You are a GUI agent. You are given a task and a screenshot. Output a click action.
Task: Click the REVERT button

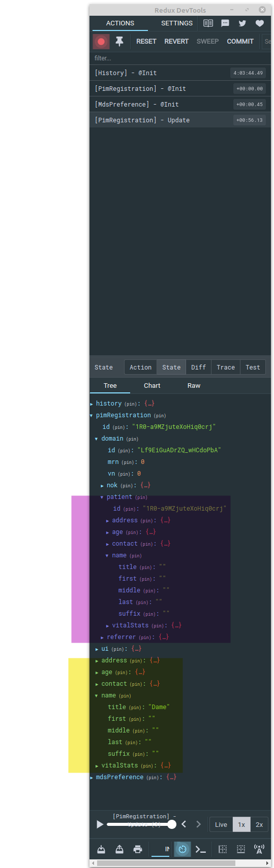176,42
